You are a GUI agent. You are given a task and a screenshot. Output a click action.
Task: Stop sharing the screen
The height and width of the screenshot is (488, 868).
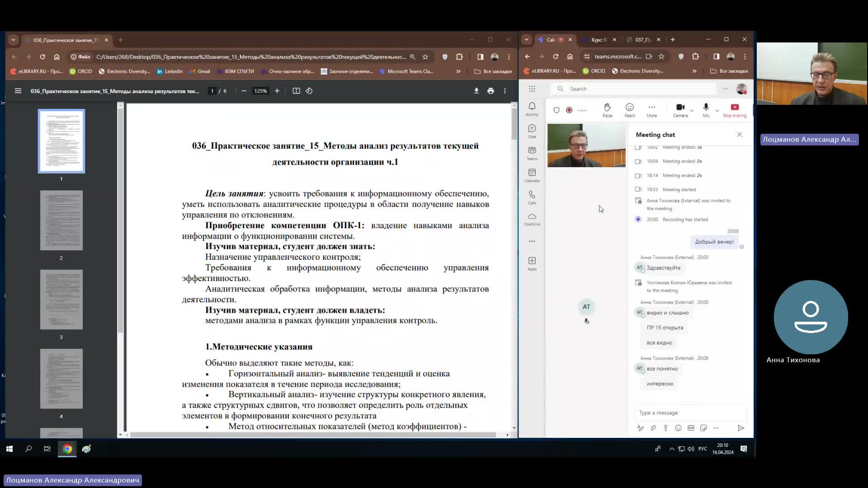click(x=735, y=110)
